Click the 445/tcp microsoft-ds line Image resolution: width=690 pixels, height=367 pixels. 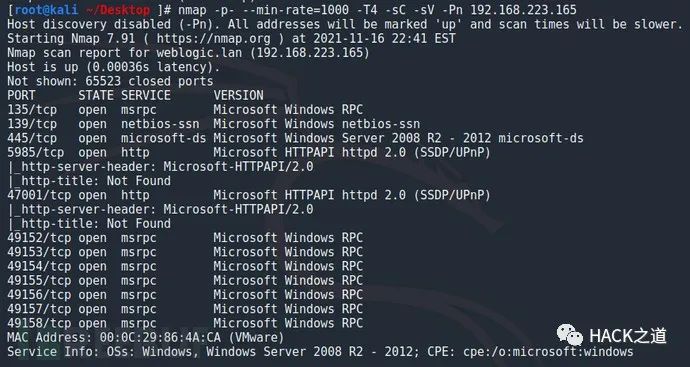click(x=295, y=138)
